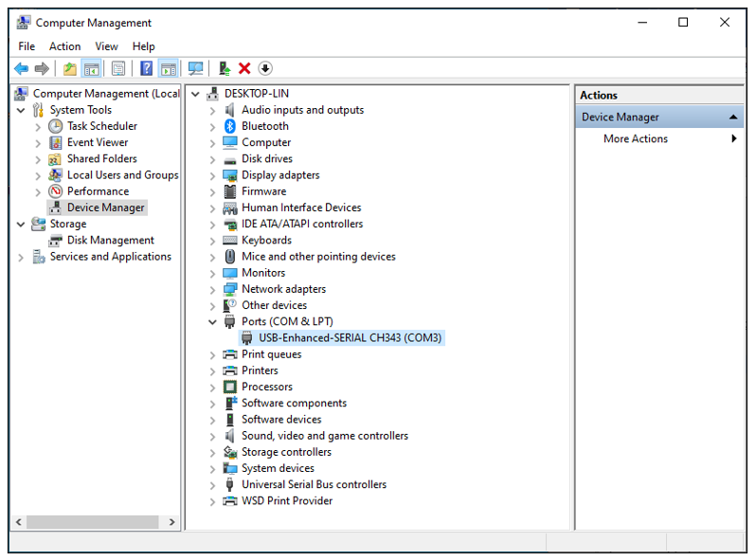756x560 pixels.
Task: Click the disable device down arrow icon
Action: (x=264, y=68)
